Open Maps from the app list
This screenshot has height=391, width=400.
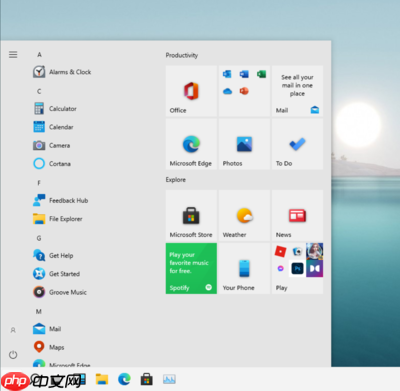[x=49, y=347]
